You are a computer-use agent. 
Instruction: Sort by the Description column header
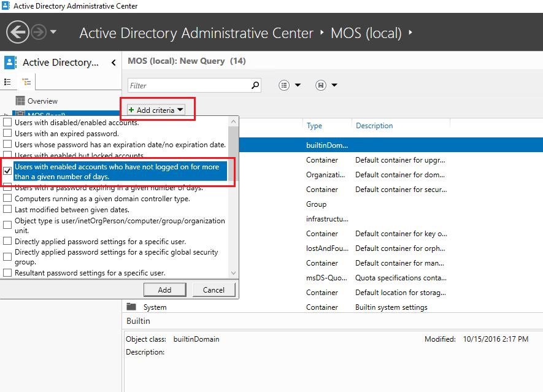click(374, 126)
